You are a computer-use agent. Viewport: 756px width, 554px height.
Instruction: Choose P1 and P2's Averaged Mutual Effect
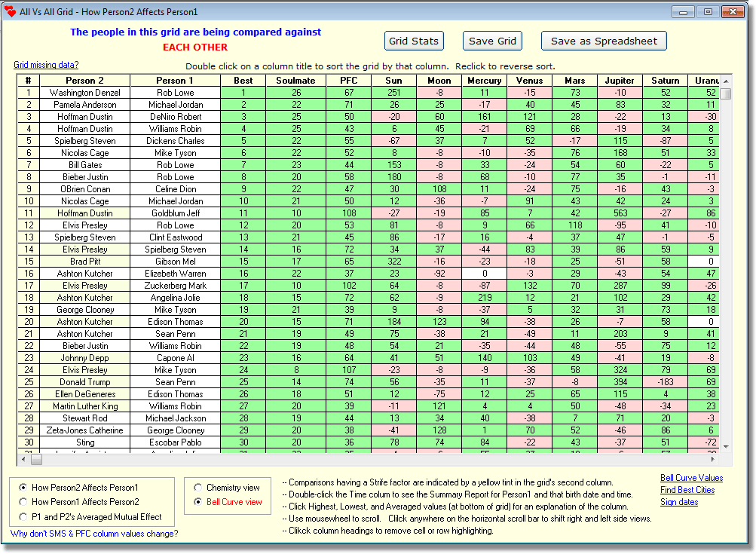click(23, 516)
